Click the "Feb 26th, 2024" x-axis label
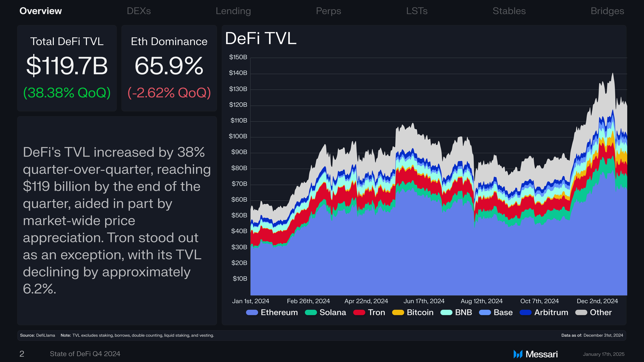The height and width of the screenshot is (362, 644). click(308, 301)
